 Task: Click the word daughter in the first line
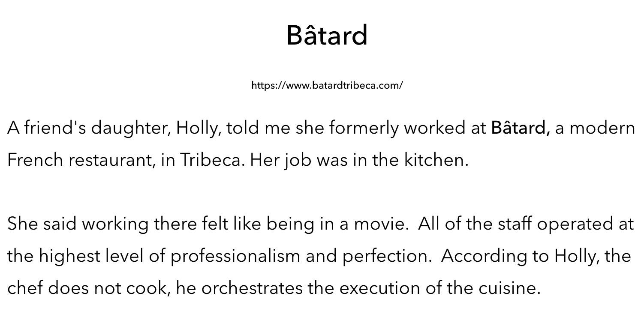pos(131,128)
